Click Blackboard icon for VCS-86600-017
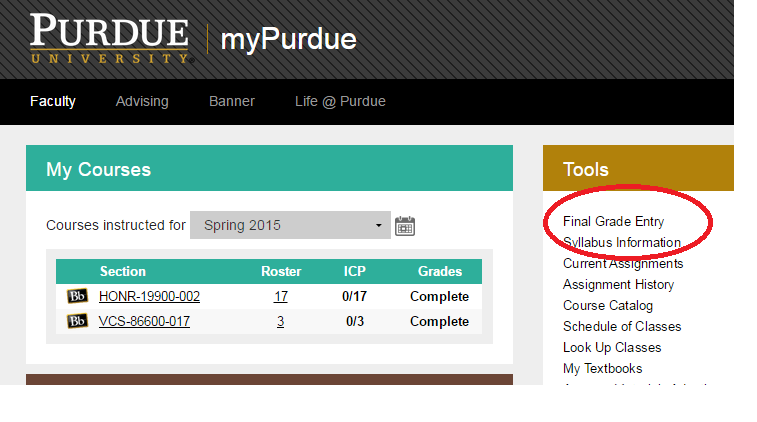This screenshot has height=422, width=757. [77, 322]
